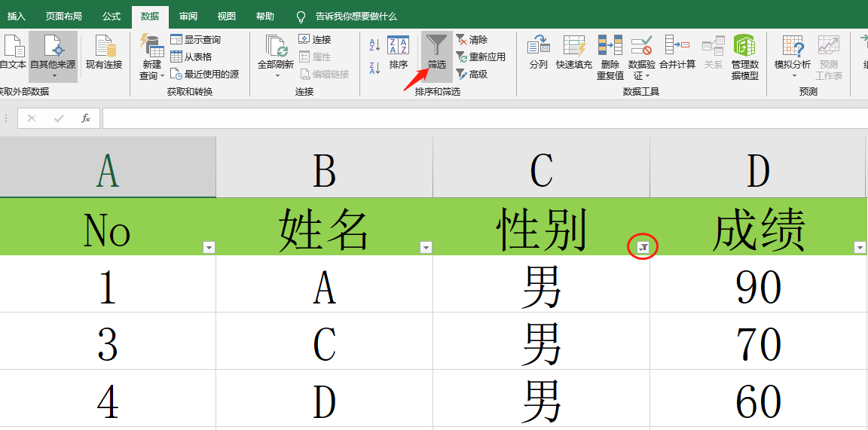Viewport: 868px width, 430px height.
Task: Expand the Refresh All dropdown arrow
Action: click(x=277, y=76)
